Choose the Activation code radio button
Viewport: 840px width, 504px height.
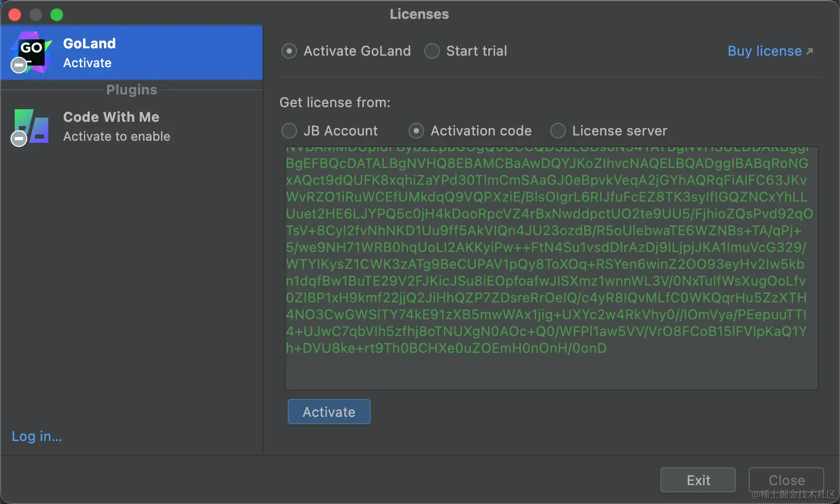pyautogui.click(x=416, y=131)
